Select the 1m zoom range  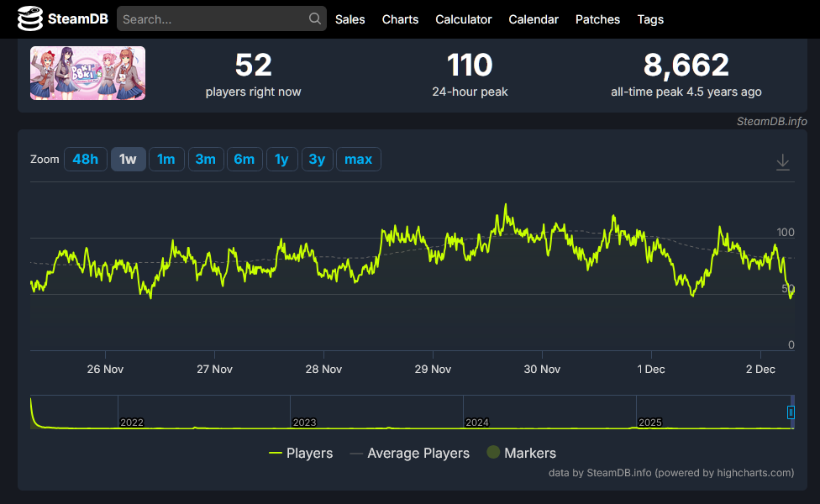(166, 160)
